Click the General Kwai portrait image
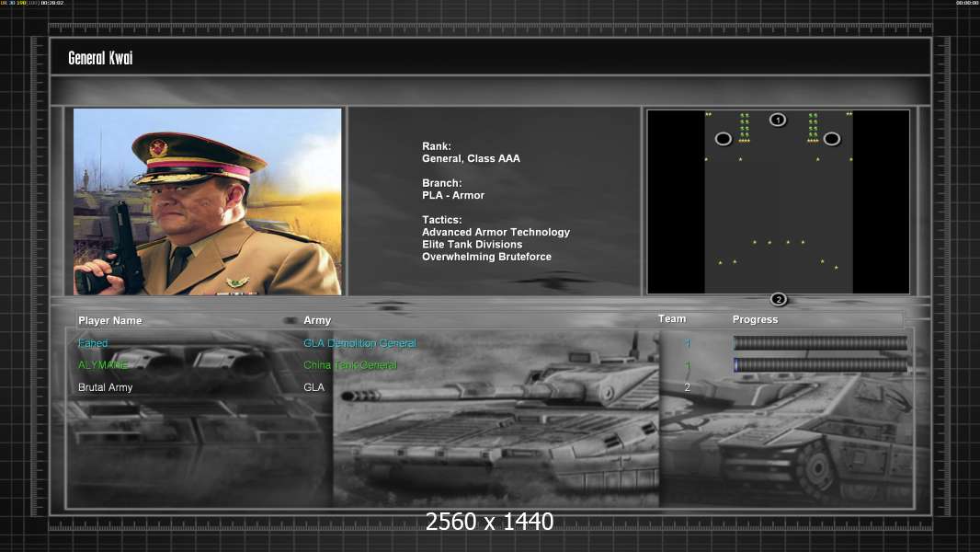The width and height of the screenshot is (980, 552). (207, 201)
